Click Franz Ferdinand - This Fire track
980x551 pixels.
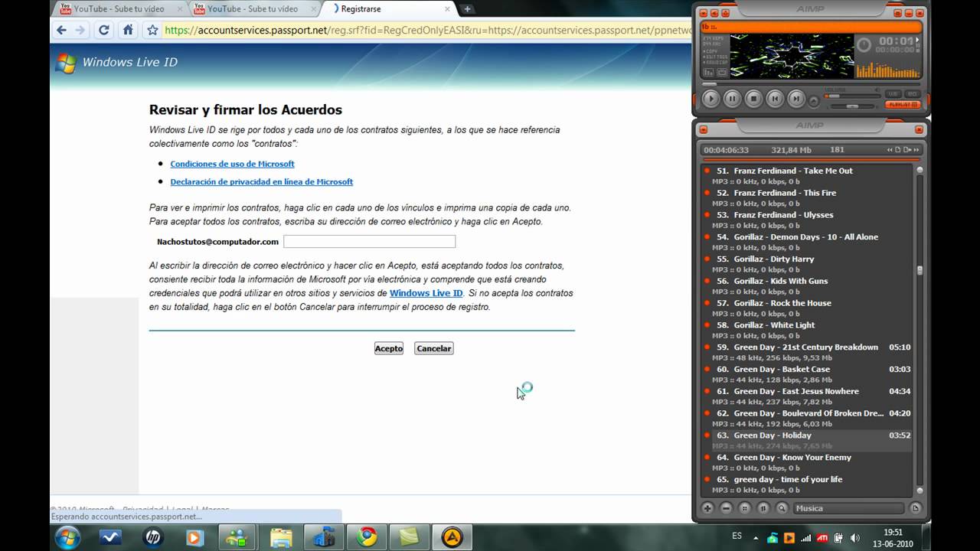coord(807,198)
